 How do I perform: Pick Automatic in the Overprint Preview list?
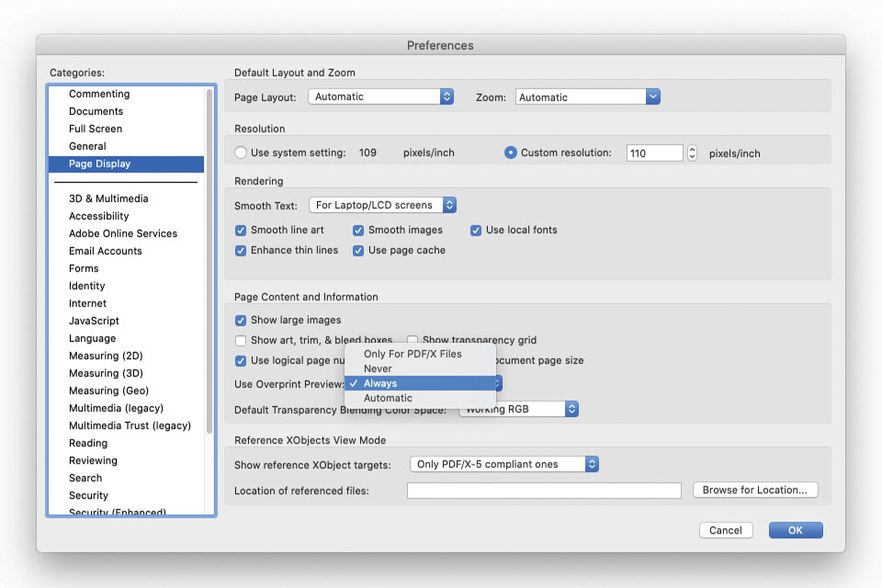[388, 398]
